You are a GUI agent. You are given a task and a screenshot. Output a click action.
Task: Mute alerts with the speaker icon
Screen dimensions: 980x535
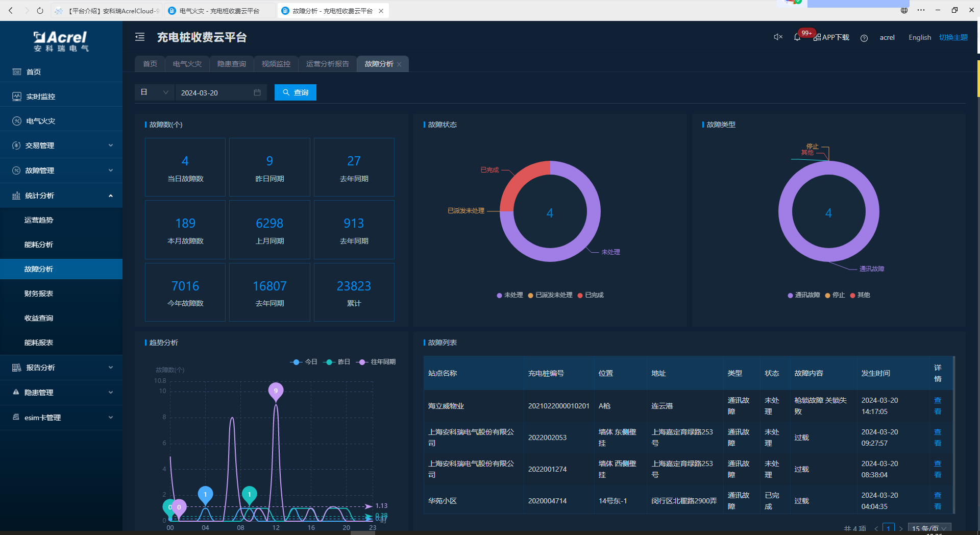click(778, 37)
